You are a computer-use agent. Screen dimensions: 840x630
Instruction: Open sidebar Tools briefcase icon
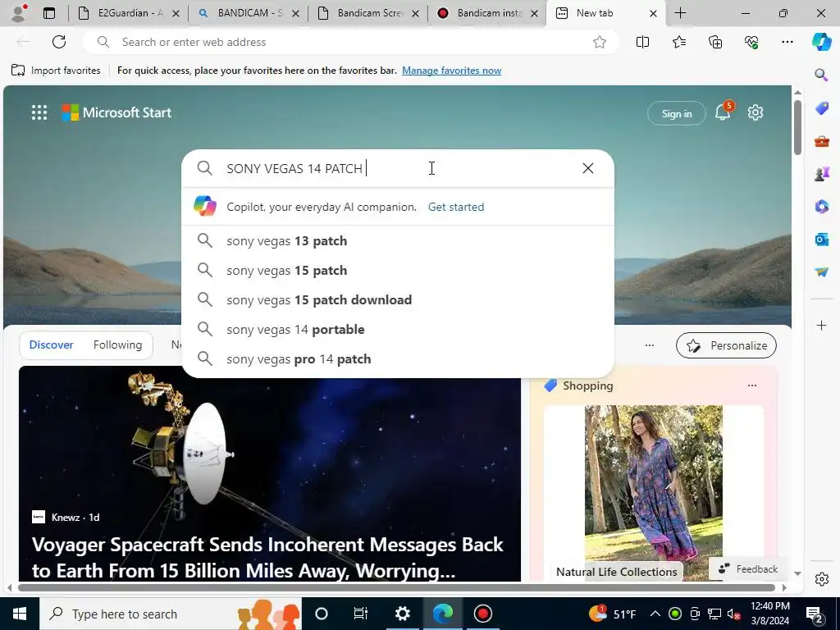821,141
